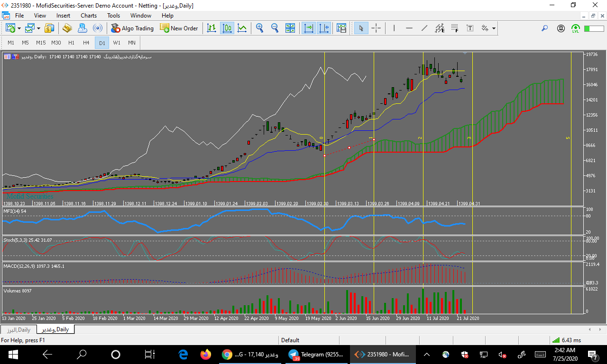The image size is (607, 364).
Task: Zoom out on the chart
Action: 275,28
